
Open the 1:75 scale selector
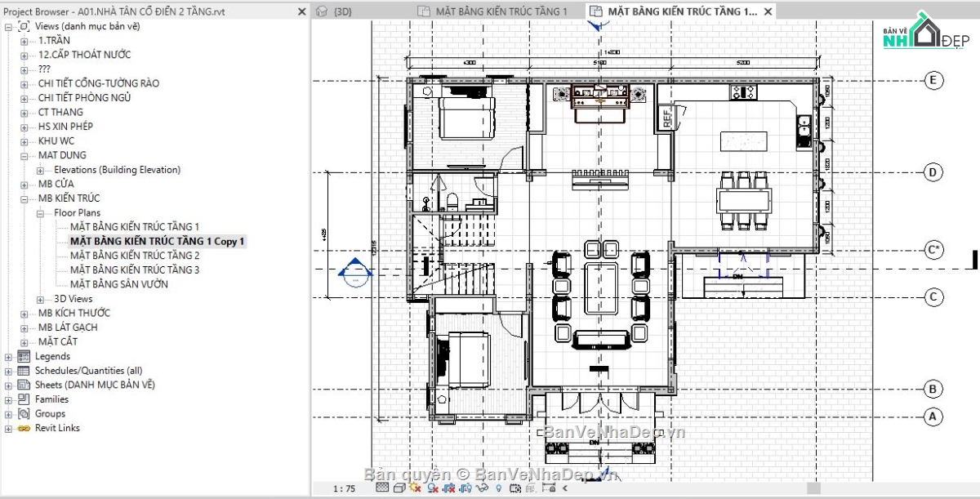pyautogui.click(x=344, y=488)
